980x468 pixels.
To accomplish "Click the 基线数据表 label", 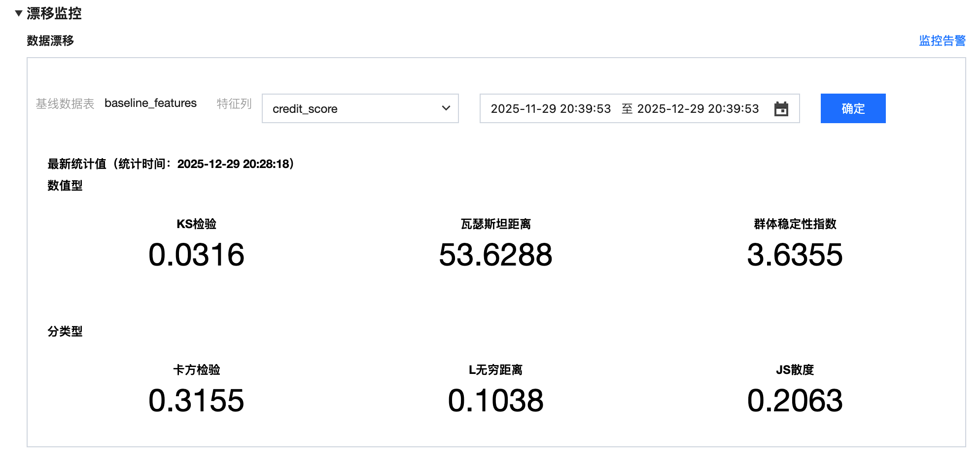I will 65,103.
